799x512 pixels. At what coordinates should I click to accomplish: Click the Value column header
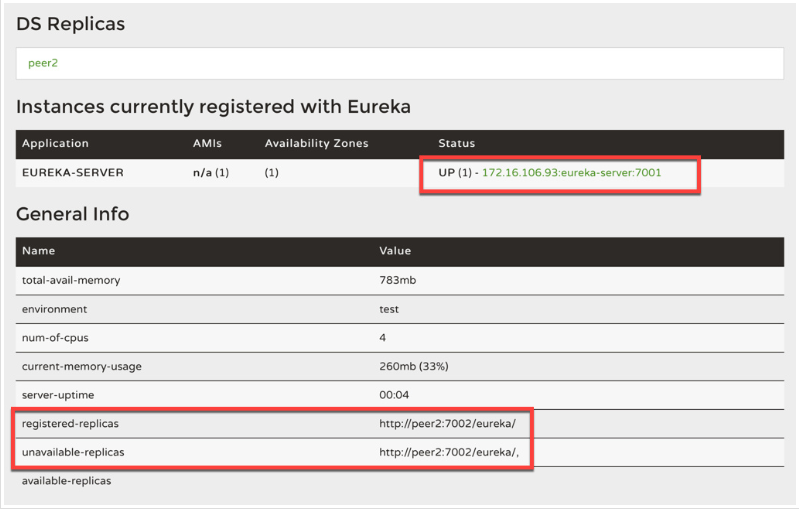395,251
